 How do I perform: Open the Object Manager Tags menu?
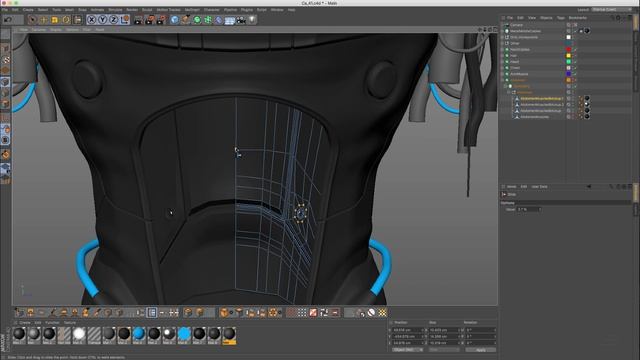pyautogui.click(x=561, y=18)
